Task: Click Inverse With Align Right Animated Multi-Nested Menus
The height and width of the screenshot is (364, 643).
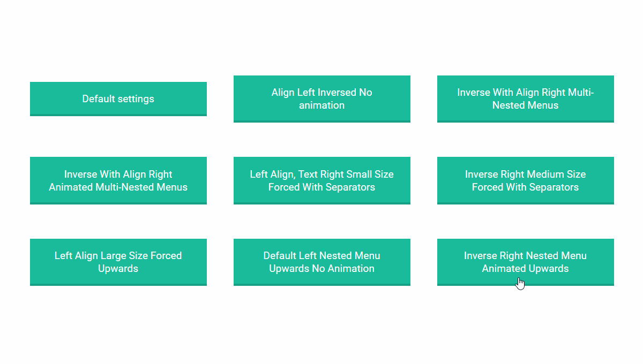Action: 118,180
